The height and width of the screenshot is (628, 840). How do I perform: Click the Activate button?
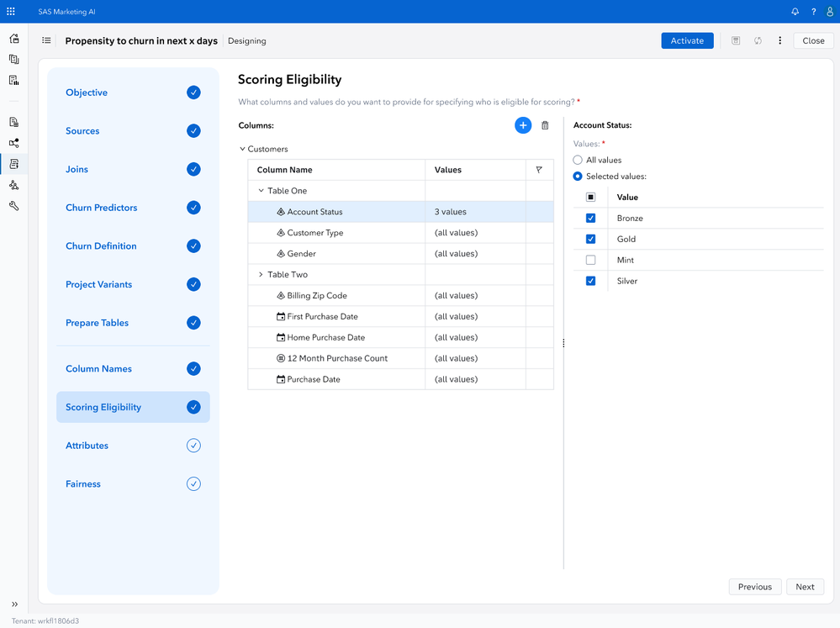coord(687,40)
